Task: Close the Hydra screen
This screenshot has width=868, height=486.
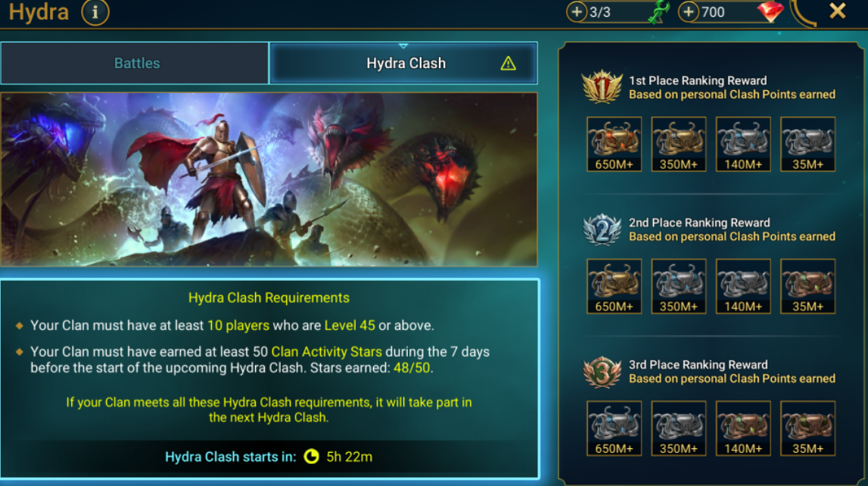Action: [838, 11]
